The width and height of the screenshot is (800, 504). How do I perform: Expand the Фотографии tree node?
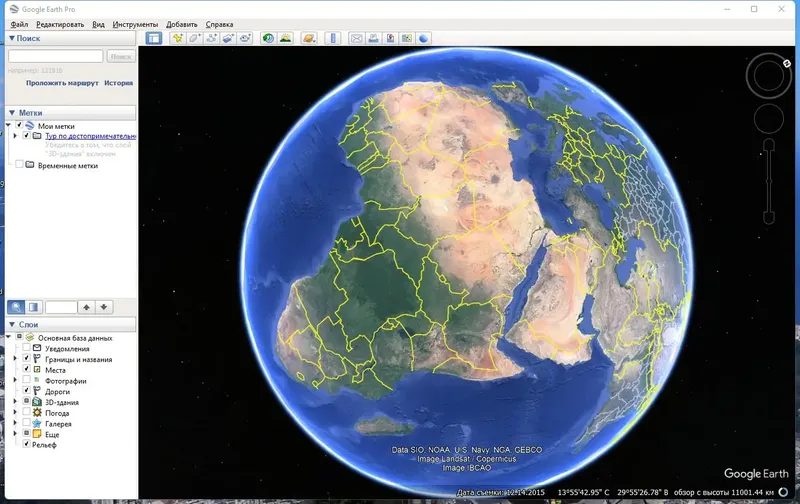15,381
